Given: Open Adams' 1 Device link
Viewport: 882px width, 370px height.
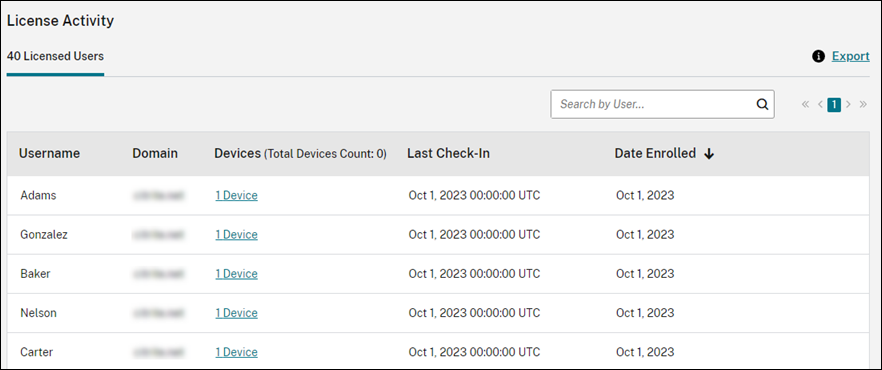Looking at the screenshot, I should (236, 196).
